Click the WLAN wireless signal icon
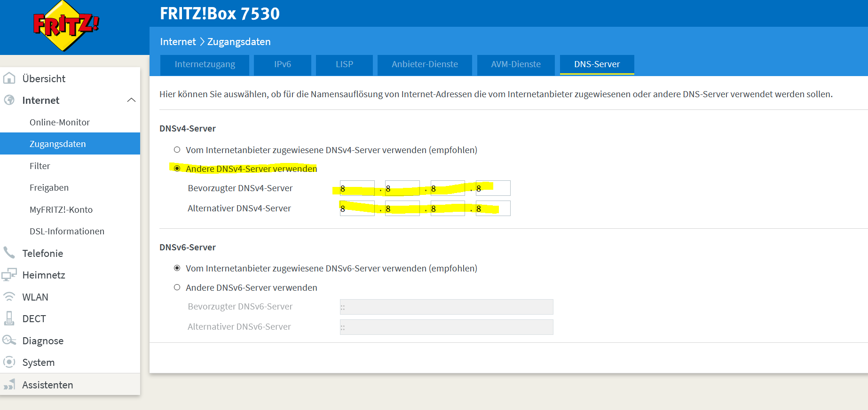 [9, 296]
